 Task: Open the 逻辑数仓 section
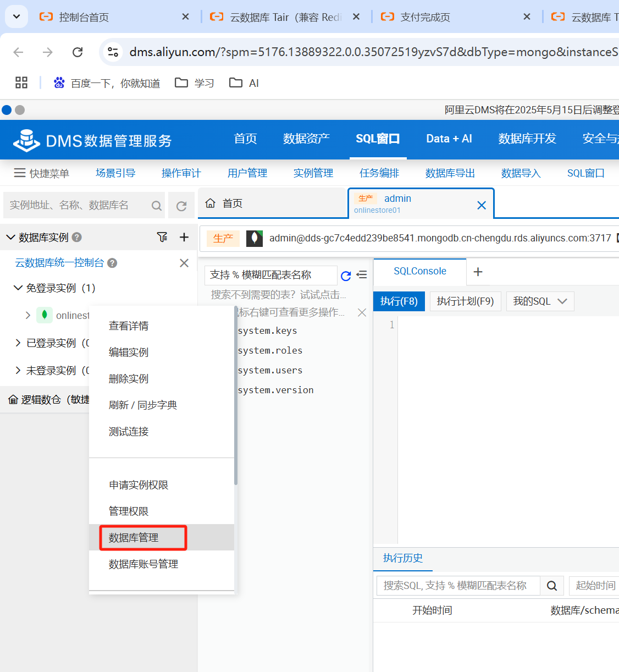48,400
